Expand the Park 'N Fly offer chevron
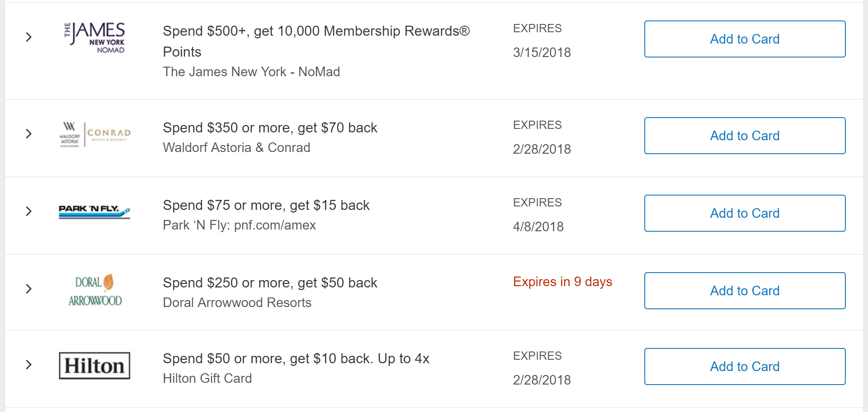 pos(29,211)
